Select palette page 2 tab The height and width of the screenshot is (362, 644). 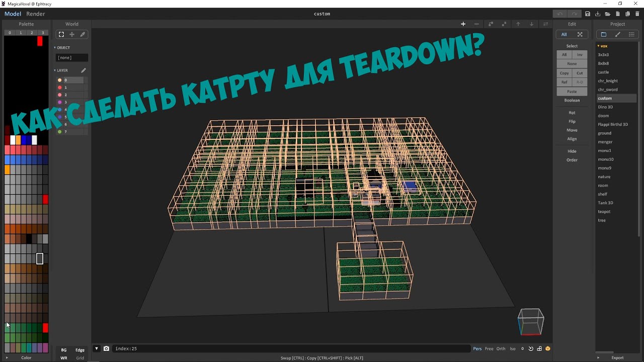pos(32,33)
